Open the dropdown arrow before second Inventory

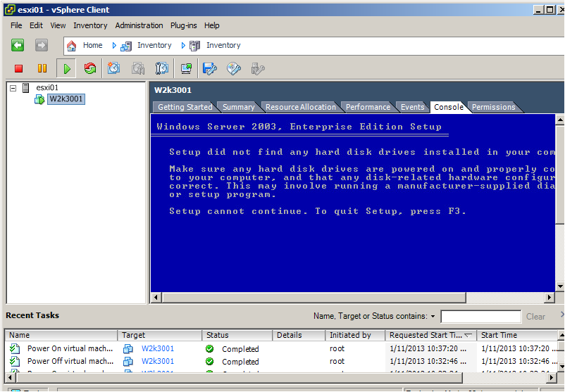(183, 45)
